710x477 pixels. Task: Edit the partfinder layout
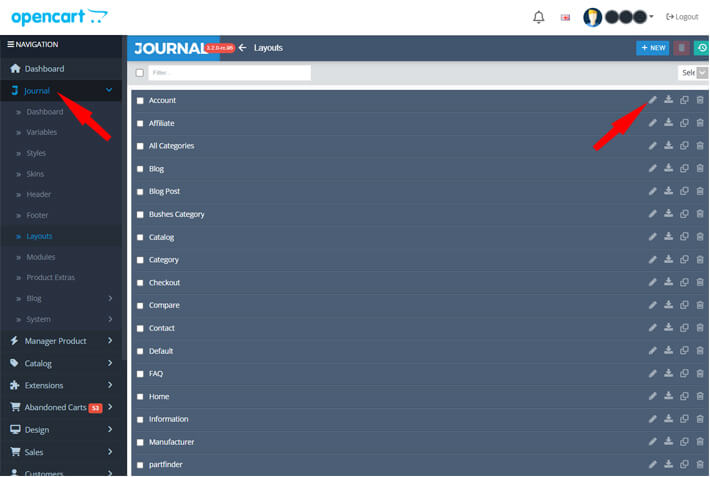[652, 464]
